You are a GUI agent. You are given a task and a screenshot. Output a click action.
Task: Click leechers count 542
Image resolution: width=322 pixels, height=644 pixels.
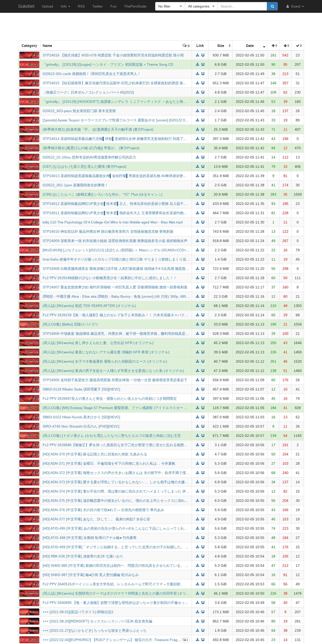pyautogui.click(x=285, y=55)
